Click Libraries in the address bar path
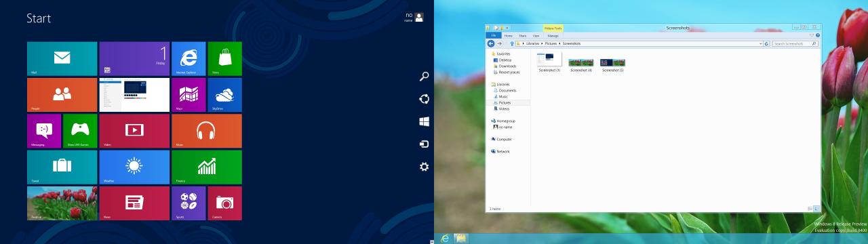The width and height of the screenshot is (868, 244). [532, 43]
